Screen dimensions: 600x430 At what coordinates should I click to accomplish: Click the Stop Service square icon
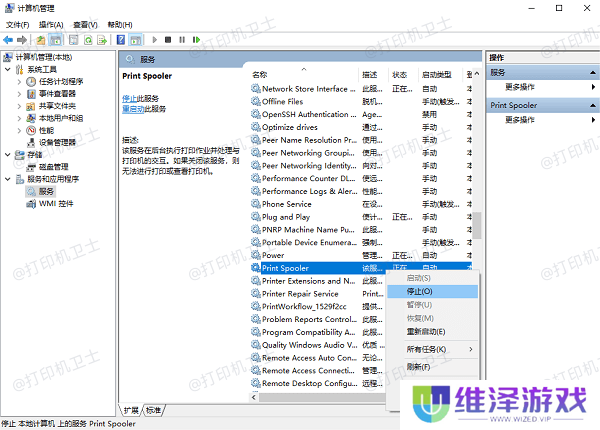coord(168,40)
